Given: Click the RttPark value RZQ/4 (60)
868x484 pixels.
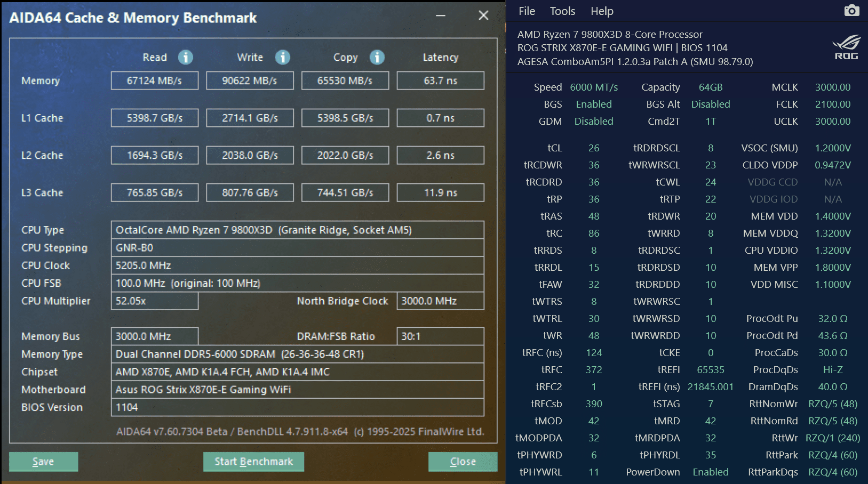Looking at the screenshot, I should (x=833, y=455).
